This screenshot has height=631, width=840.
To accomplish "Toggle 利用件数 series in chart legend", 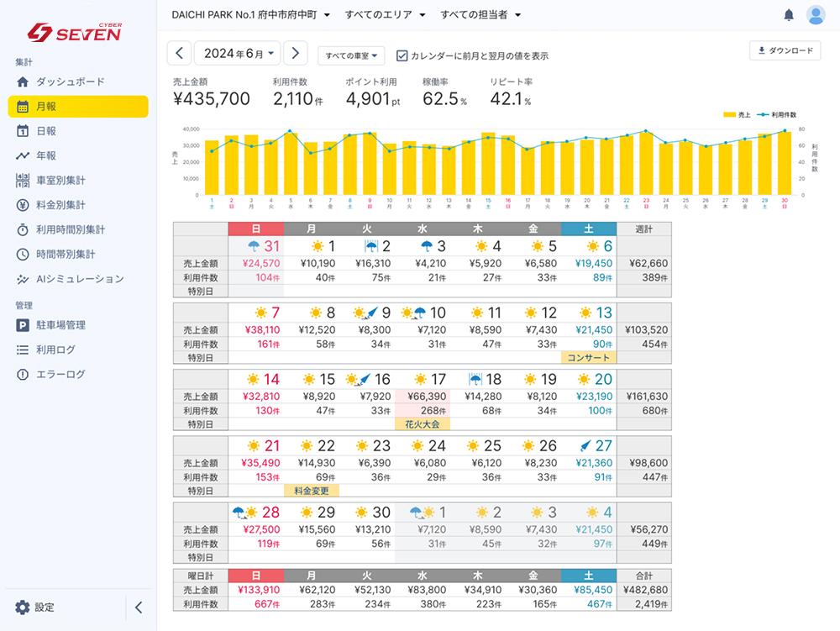I will pos(777,114).
